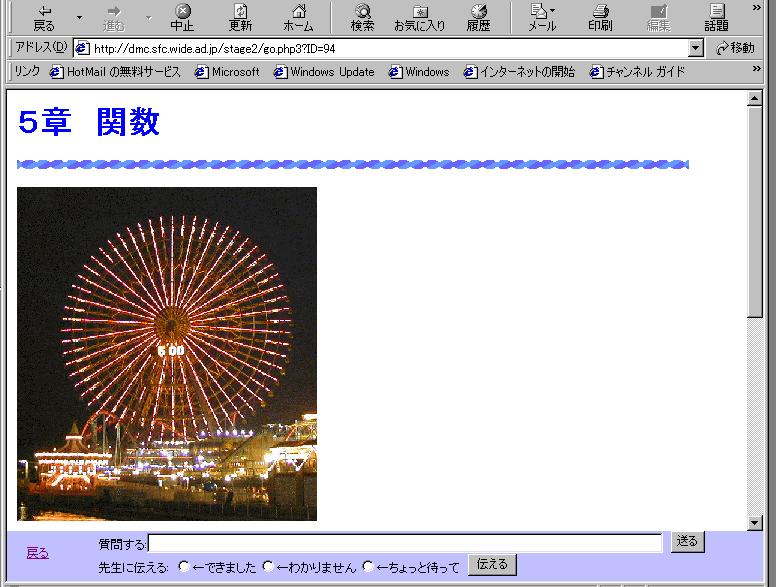Expand the toolbar overflow chevron
Screen dimensions: 776x587
pos(757,7)
